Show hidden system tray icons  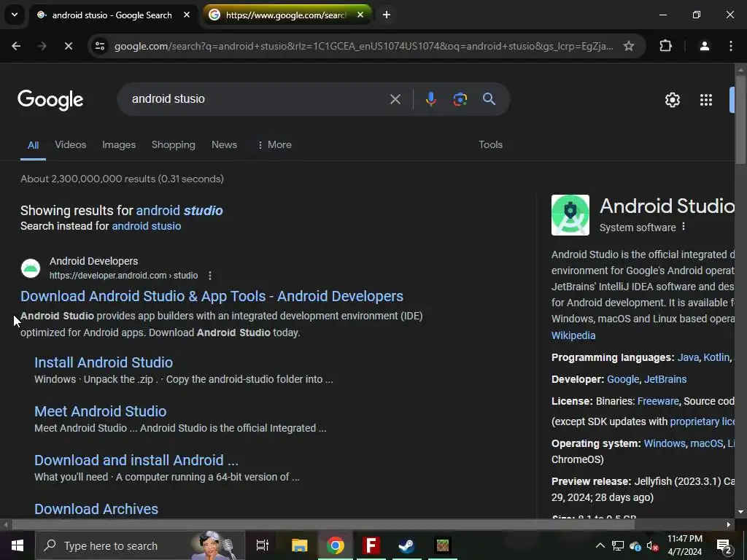coord(600,545)
